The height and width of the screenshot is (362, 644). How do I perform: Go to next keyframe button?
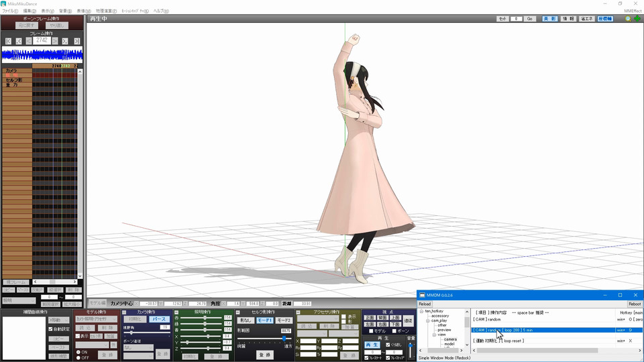pos(65,41)
